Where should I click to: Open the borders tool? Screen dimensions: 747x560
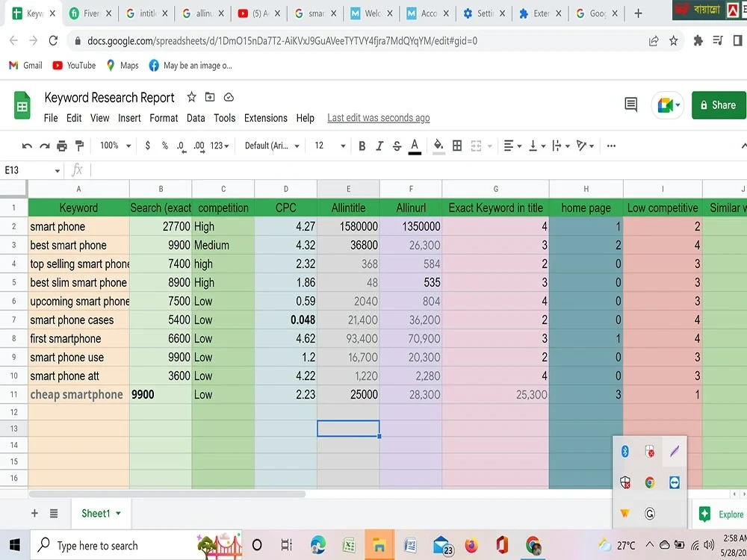pos(457,146)
